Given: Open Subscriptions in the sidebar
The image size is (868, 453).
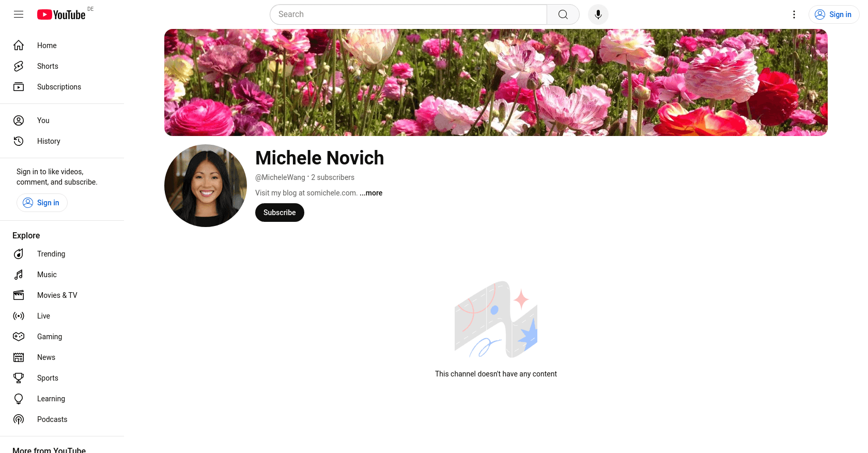Looking at the screenshot, I should tap(59, 87).
